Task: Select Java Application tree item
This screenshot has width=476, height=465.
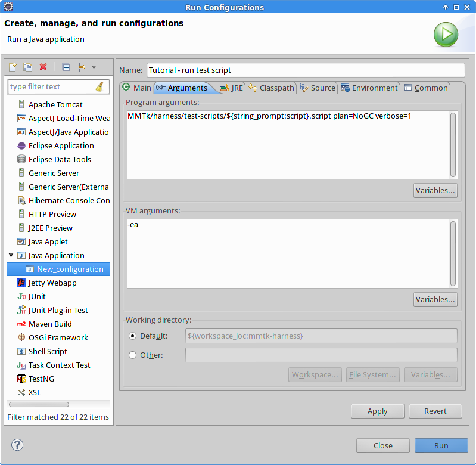Action: click(x=51, y=255)
